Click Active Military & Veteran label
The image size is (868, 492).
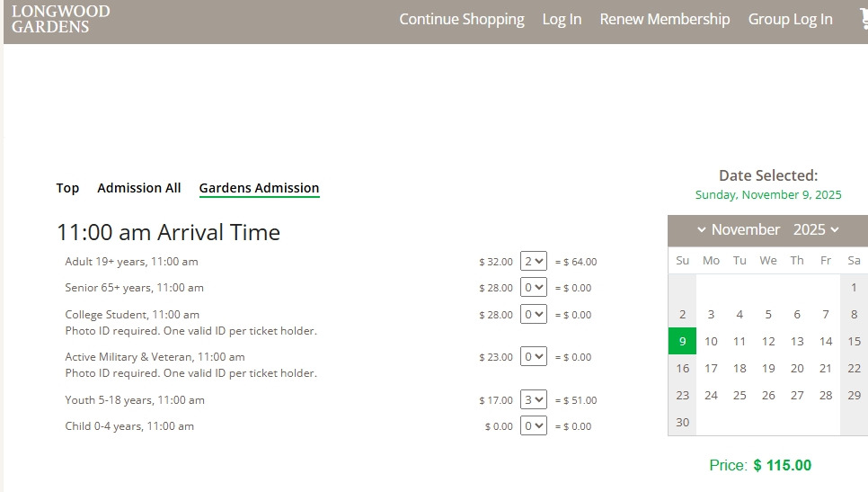point(155,357)
